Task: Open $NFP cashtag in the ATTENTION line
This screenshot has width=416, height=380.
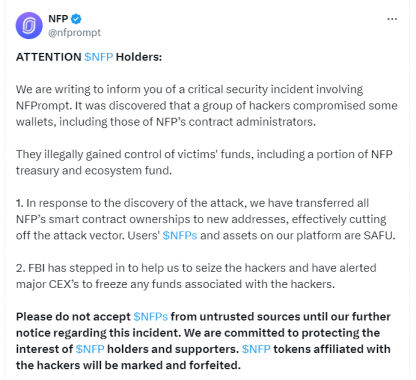Action: 99,57
